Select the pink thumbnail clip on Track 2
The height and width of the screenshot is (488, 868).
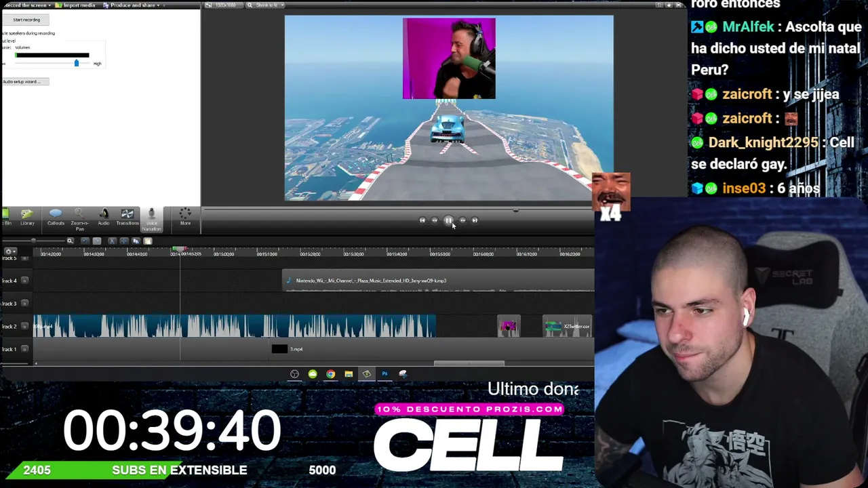[x=509, y=326]
